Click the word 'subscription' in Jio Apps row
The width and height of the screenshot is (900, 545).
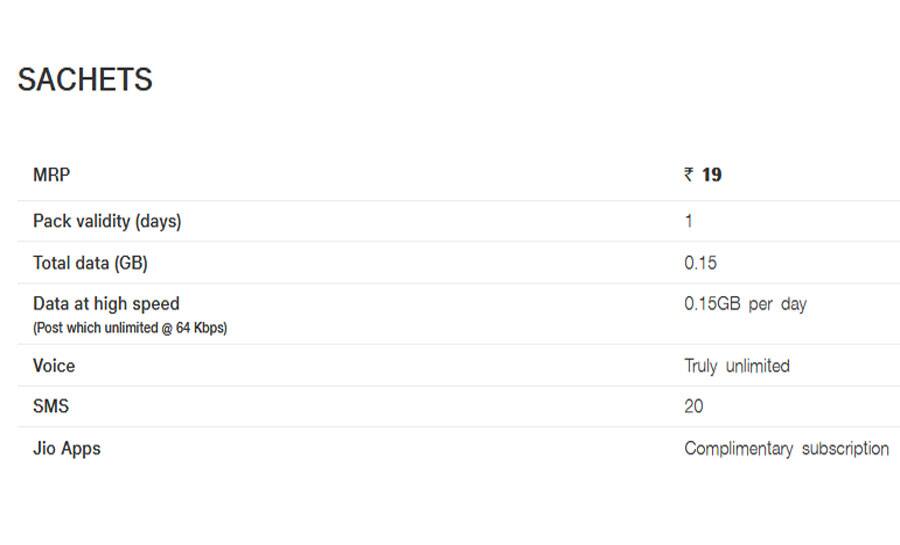coord(845,449)
